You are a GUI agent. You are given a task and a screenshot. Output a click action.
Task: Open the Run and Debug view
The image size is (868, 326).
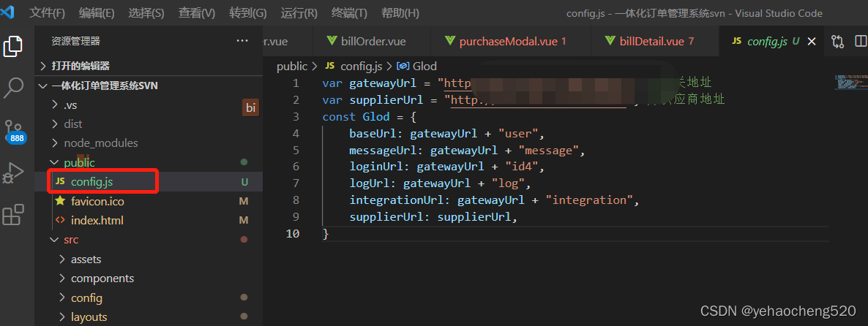[x=12, y=173]
